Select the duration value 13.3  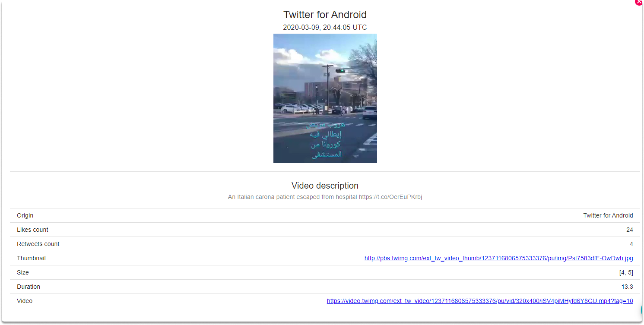(x=627, y=287)
